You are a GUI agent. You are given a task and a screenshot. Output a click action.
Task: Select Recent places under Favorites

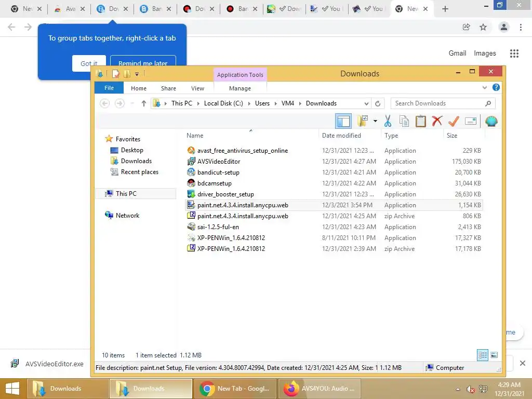[x=139, y=171]
